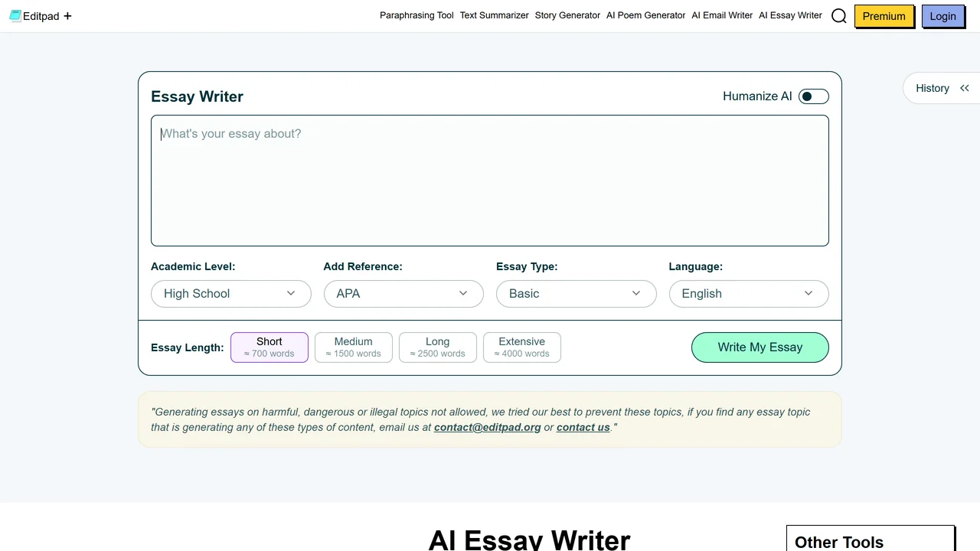Image resolution: width=980 pixels, height=551 pixels.
Task: Go to Text Summarizer page
Action: 495,15
